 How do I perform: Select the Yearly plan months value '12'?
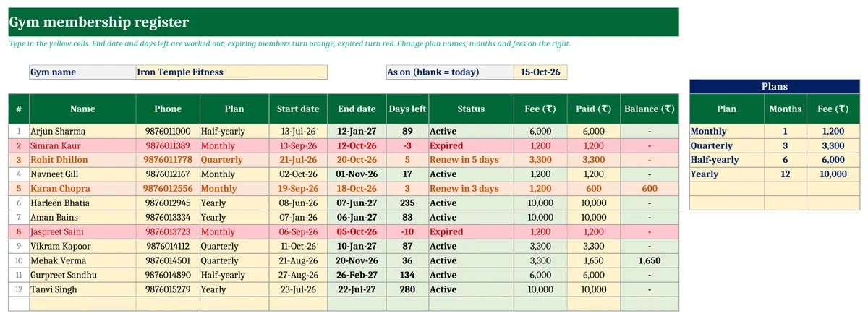click(786, 174)
